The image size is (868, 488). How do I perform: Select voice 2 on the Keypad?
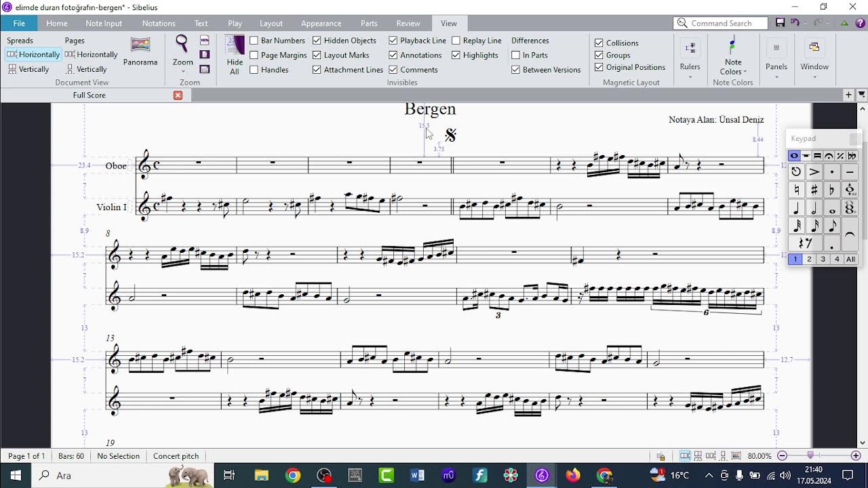[x=809, y=259]
